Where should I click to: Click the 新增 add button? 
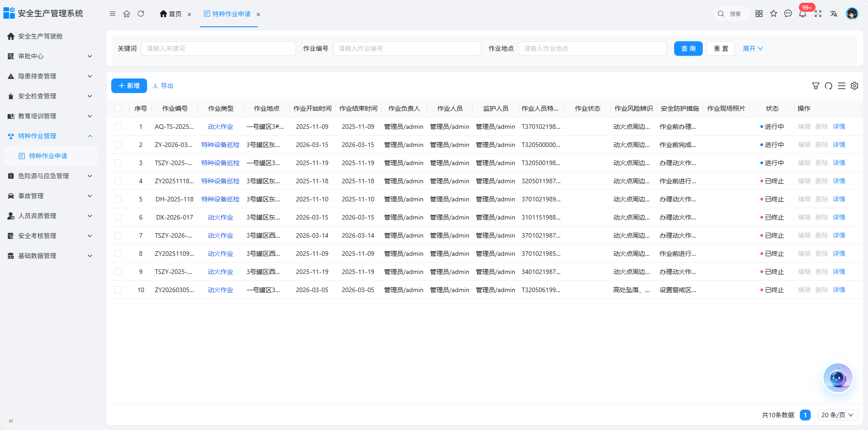[129, 86]
